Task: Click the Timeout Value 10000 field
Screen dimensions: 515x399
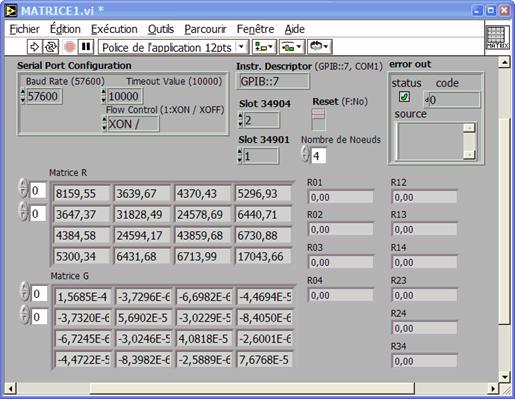Action: [125, 96]
